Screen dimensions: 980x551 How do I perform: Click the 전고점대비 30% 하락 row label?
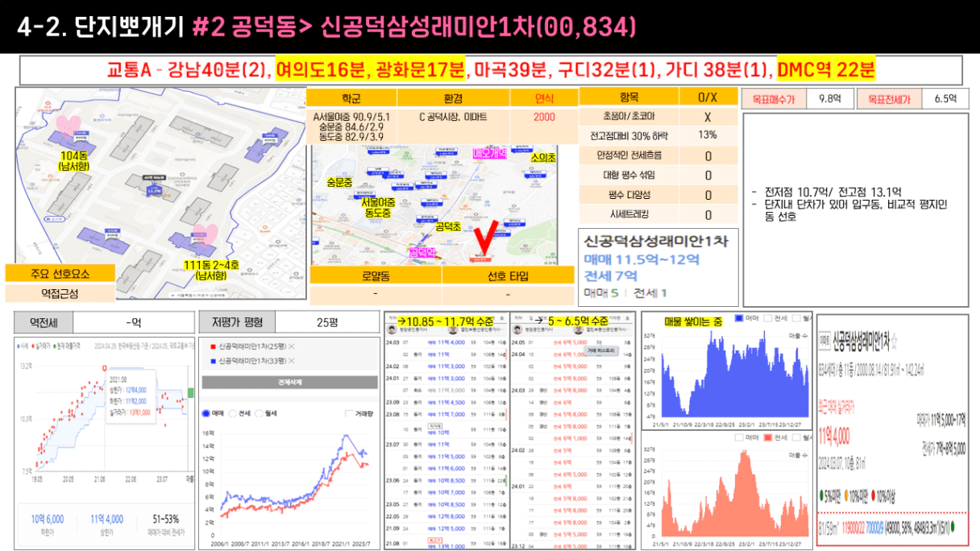coord(629,135)
